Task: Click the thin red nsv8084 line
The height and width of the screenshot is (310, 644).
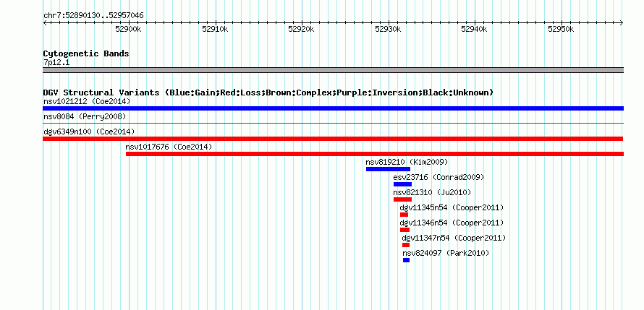Action: tap(333, 123)
